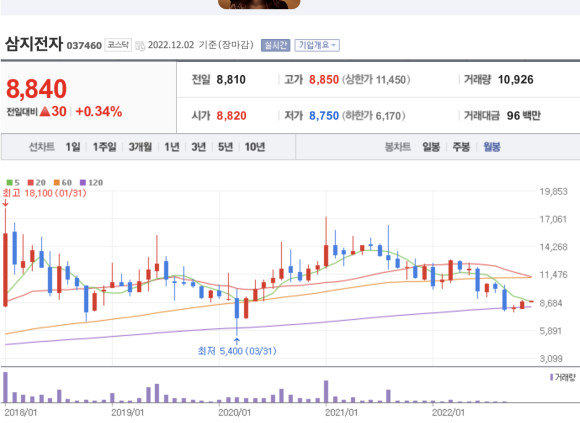This screenshot has width=580, height=423.
Task: Click the thumbnail image at top
Action: [259, 4]
